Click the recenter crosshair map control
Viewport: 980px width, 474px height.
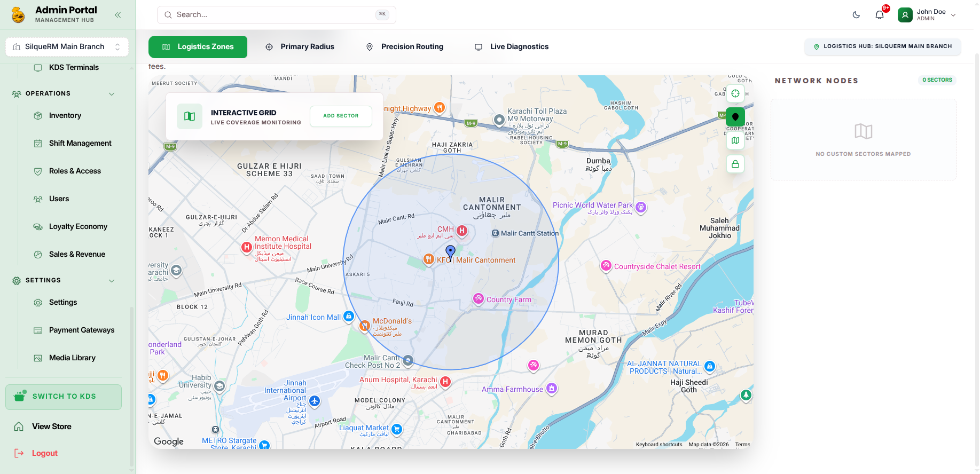(735, 93)
